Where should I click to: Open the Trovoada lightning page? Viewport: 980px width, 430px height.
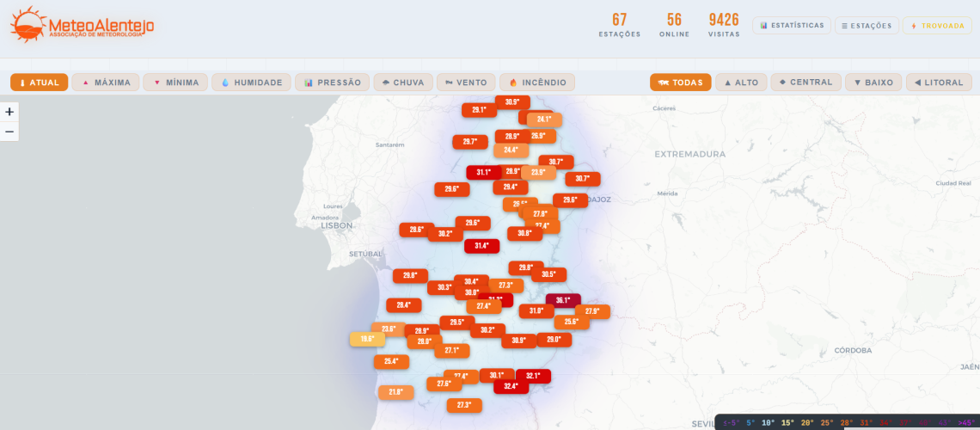tap(938, 26)
